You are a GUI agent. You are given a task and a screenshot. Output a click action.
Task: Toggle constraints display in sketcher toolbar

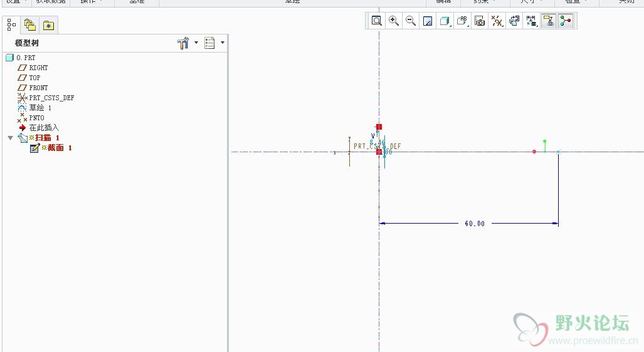(x=549, y=21)
